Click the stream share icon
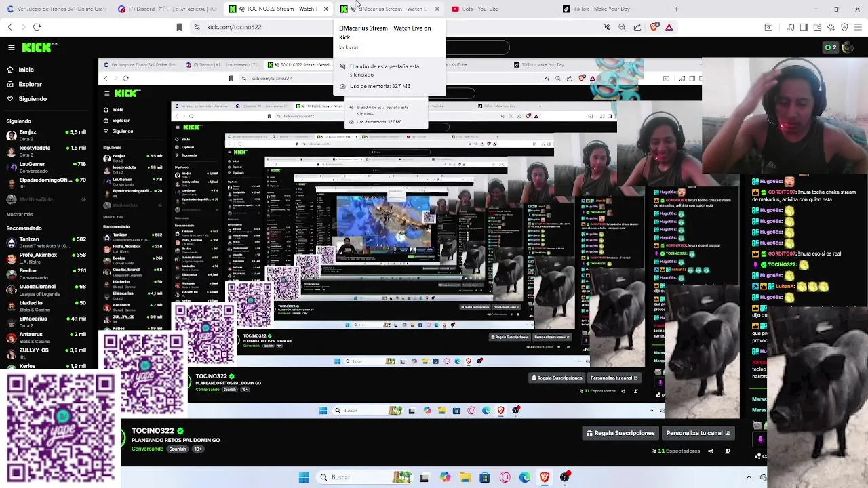 [x=710, y=451]
